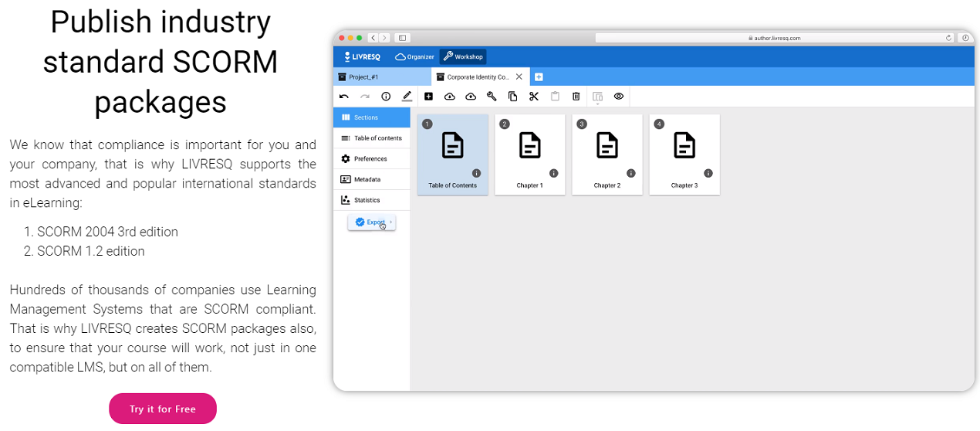Click the browser forward arrow
980x431 pixels.
click(384, 37)
